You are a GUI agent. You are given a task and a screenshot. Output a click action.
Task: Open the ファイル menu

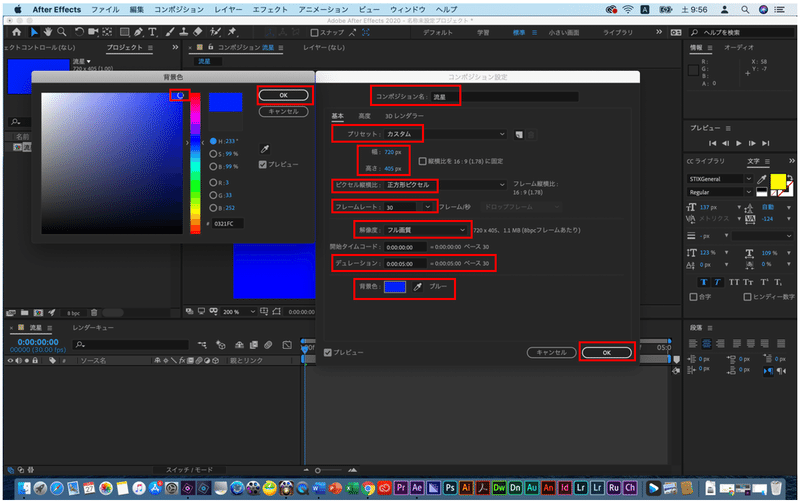[x=105, y=9]
